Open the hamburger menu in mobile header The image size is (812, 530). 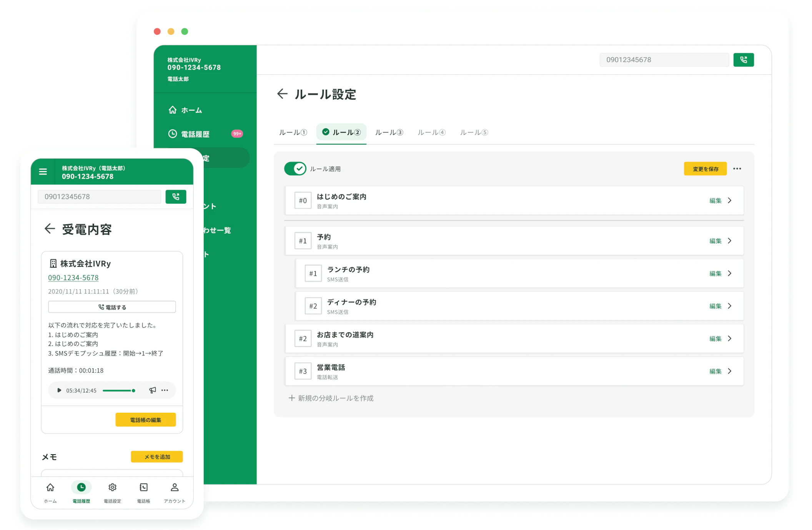click(43, 172)
